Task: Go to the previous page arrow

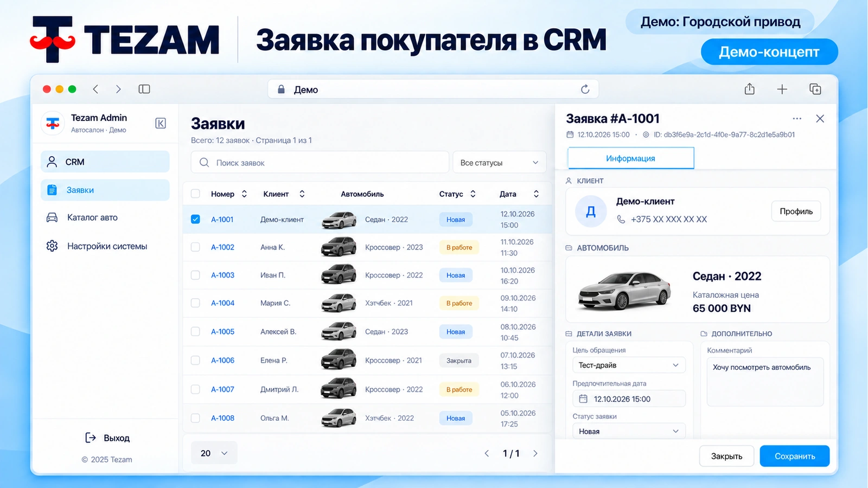Action: pyautogui.click(x=487, y=453)
